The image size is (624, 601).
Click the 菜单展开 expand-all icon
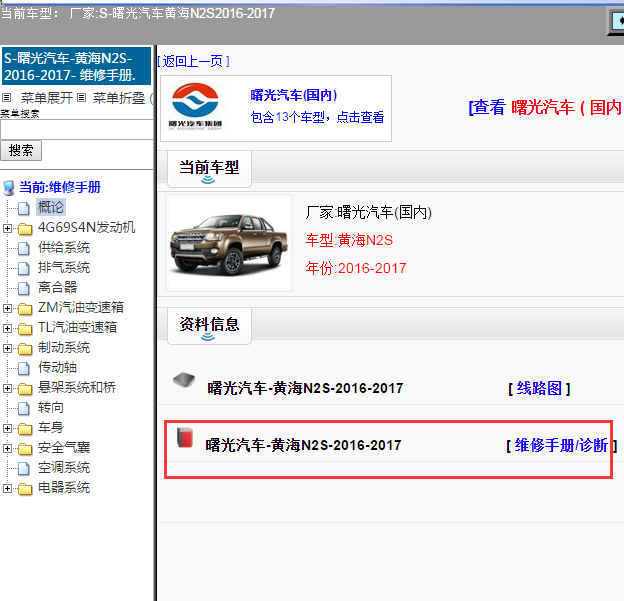pyautogui.click(x=6, y=98)
